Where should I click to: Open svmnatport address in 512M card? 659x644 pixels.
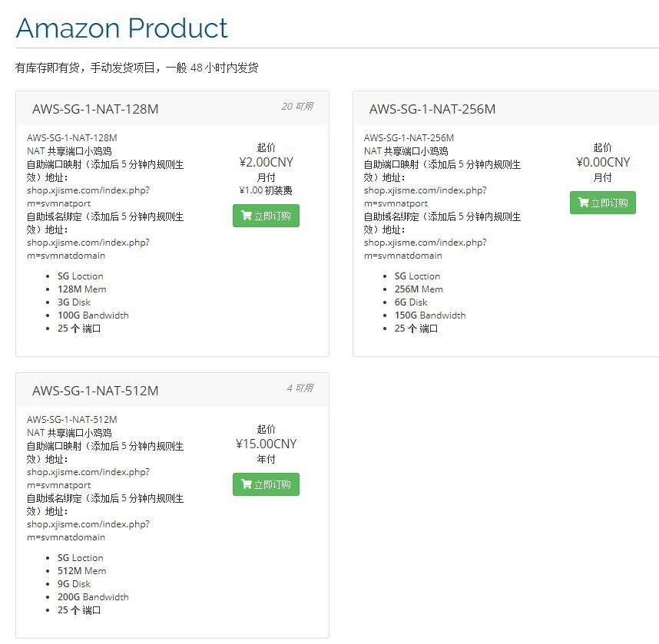pos(88,478)
